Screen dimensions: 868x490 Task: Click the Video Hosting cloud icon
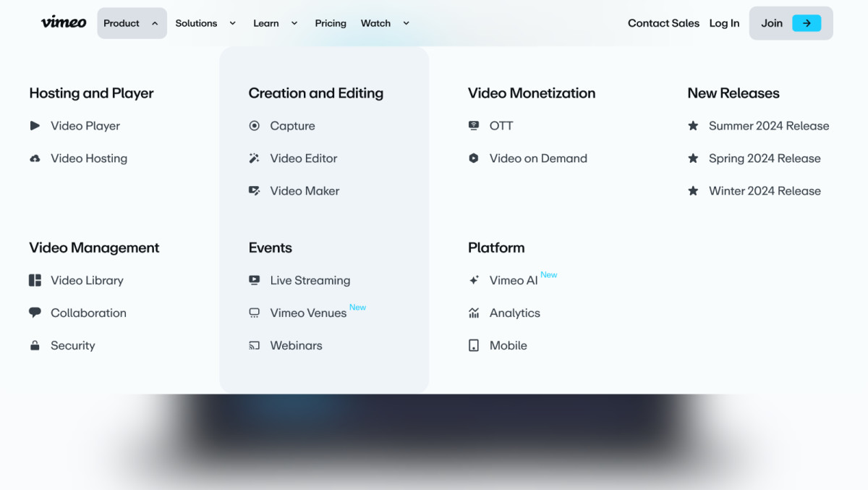point(35,159)
